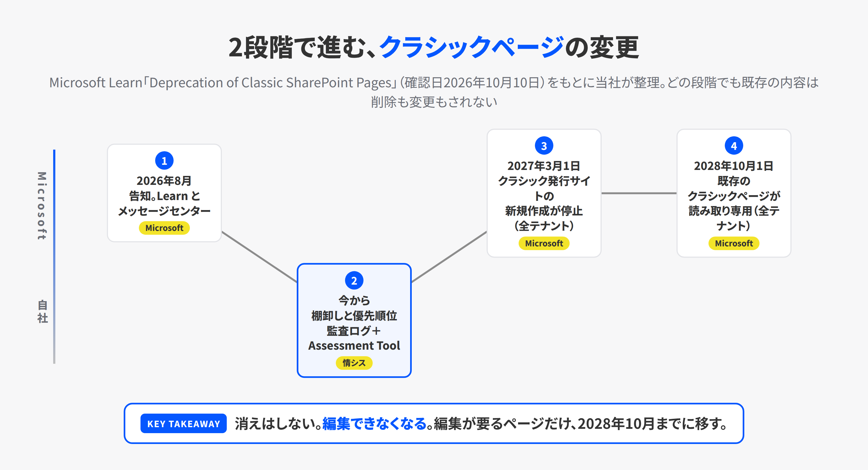
Task: Click the 情シス tag in step 2 card
Action: (x=354, y=363)
